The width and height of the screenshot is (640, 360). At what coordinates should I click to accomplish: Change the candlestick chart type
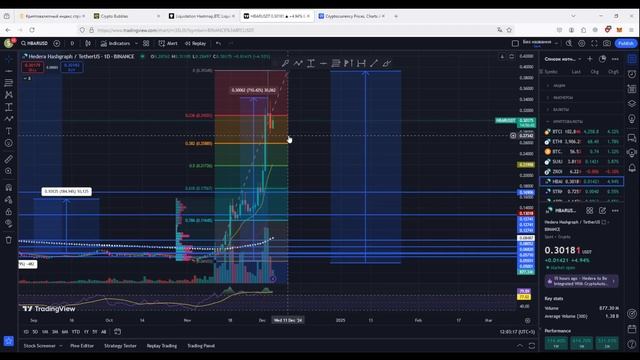88,43
